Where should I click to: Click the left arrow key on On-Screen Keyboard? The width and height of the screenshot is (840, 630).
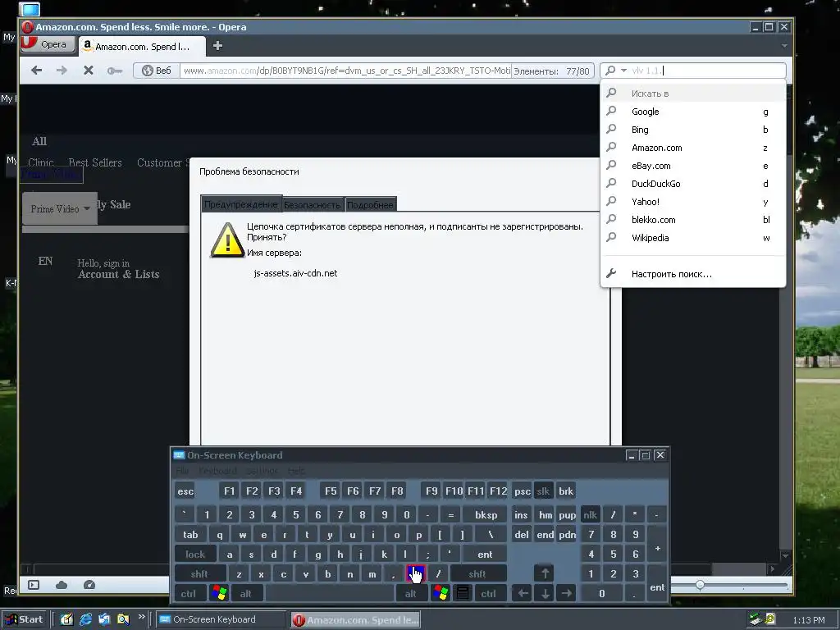pos(523,593)
